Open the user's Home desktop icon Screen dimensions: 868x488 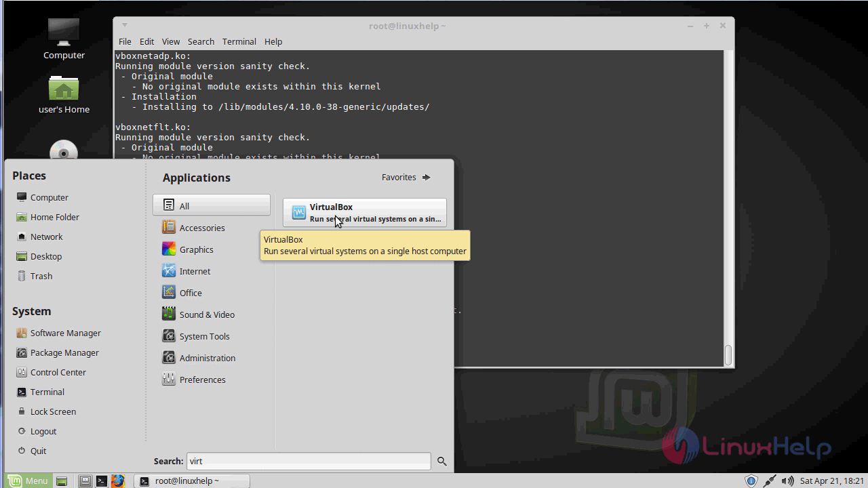click(x=64, y=94)
